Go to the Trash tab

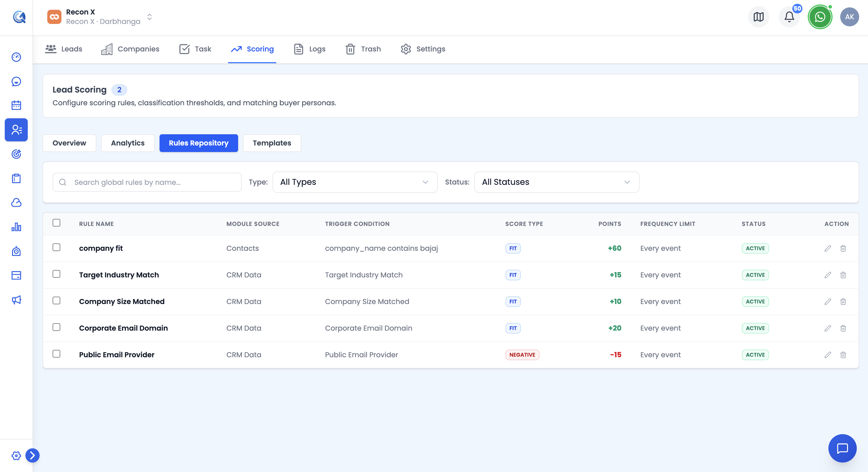pos(363,49)
